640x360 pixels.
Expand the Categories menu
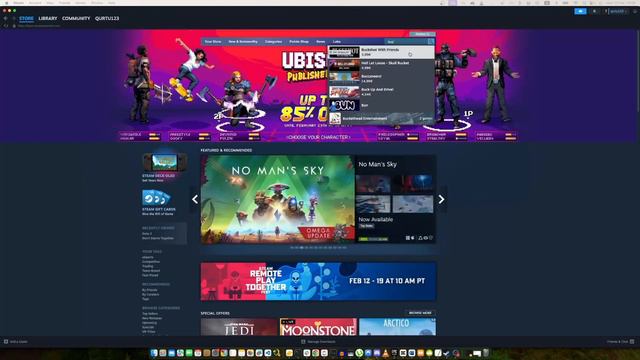click(273, 42)
